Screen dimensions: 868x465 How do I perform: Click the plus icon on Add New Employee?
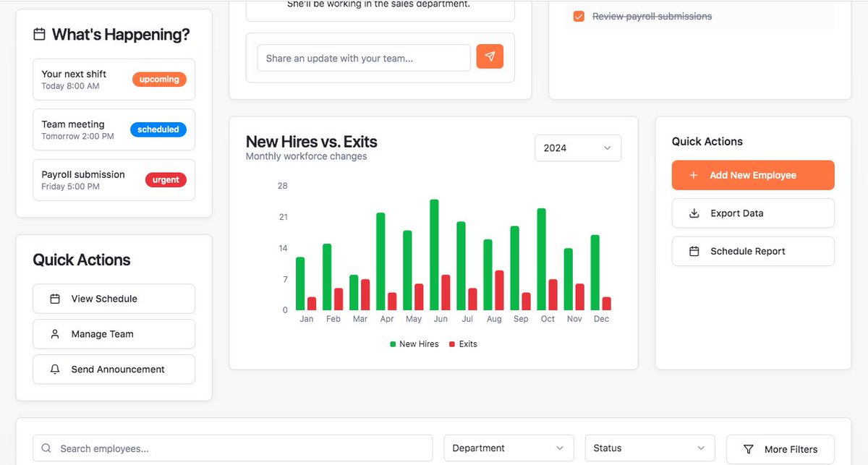point(694,175)
